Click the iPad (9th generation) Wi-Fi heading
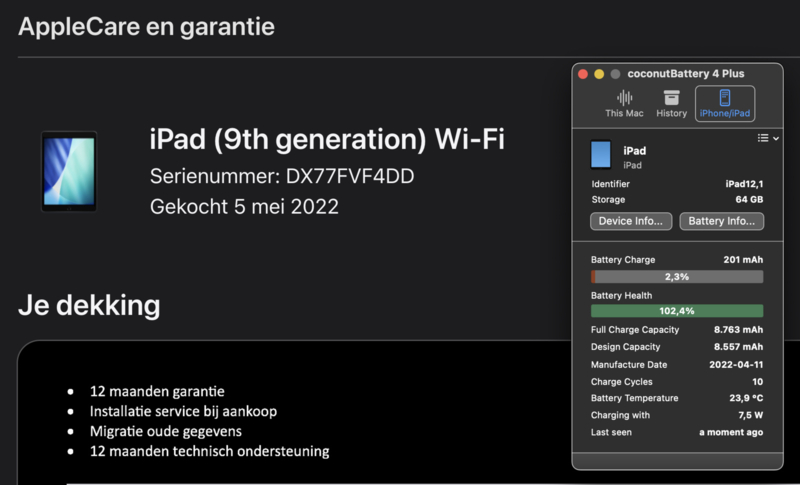This screenshot has width=800, height=485. pos(327,141)
